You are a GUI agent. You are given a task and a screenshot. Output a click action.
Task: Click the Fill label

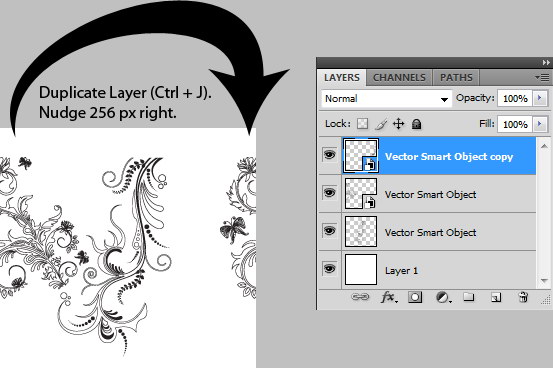point(487,123)
